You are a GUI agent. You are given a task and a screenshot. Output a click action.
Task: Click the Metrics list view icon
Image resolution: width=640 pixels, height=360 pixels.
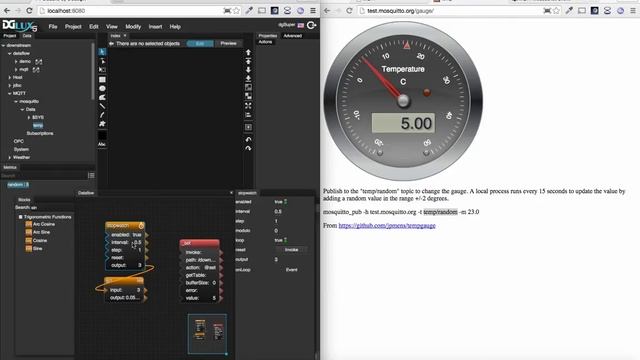click(91, 175)
